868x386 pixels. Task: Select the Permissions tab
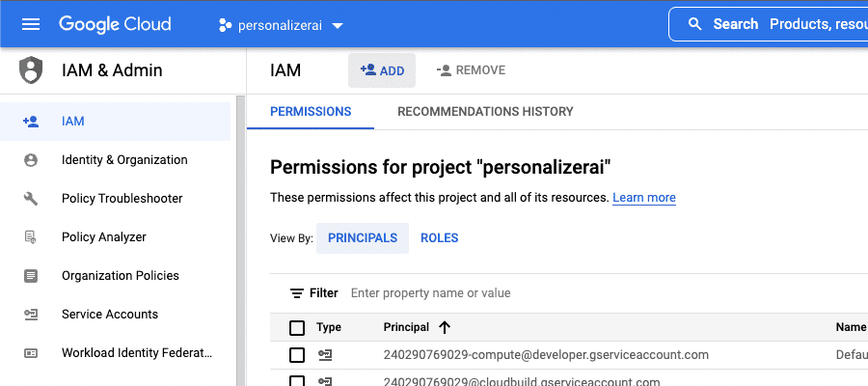(311, 111)
